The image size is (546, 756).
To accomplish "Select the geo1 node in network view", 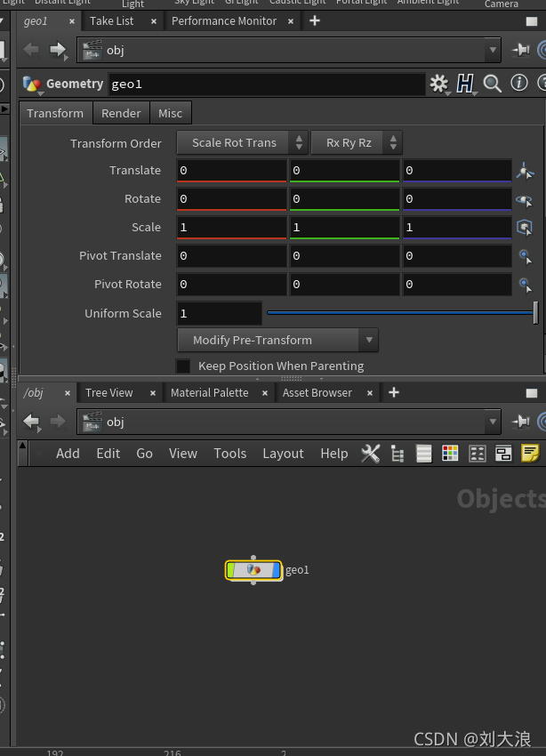I will tap(253, 570).
